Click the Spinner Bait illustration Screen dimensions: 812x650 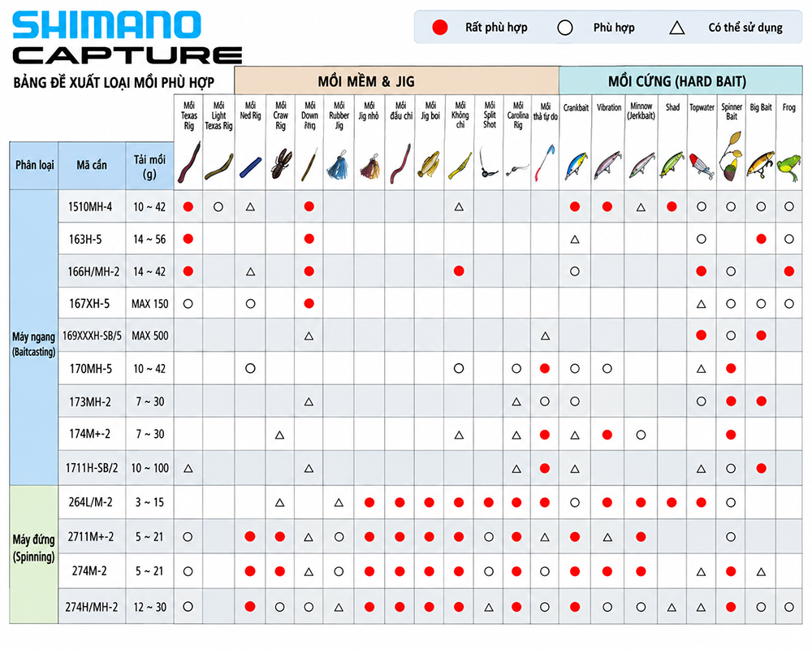[x=731, y=157]
